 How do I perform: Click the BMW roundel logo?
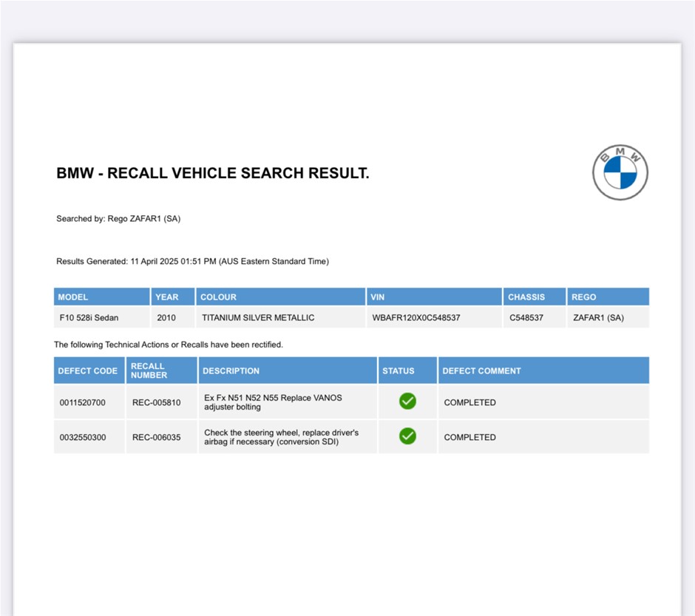coord(620,172)
